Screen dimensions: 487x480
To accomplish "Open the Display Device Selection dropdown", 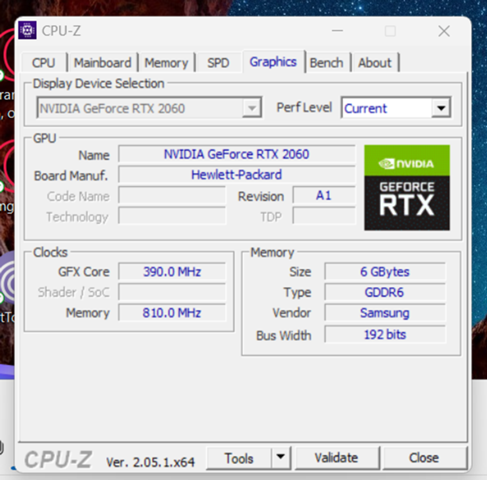I will coord(149,108).
